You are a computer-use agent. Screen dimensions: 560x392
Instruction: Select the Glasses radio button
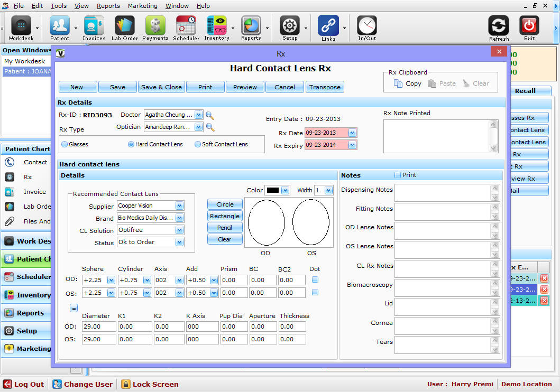pyautogui.click(x=65, y=144)
